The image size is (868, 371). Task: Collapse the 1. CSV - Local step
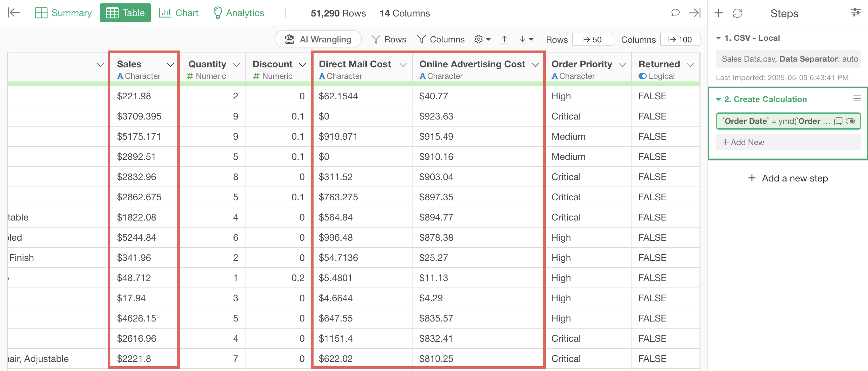pos(718,38)
